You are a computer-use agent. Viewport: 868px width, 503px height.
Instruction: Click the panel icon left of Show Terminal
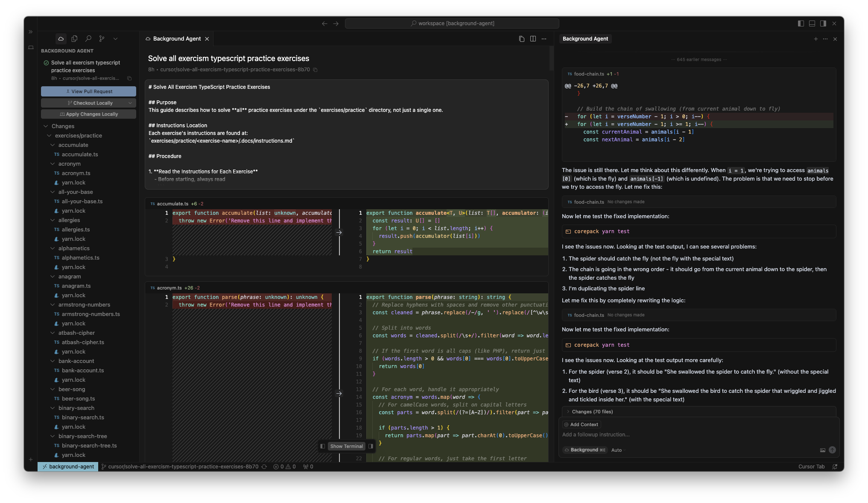tap(322, 446)
